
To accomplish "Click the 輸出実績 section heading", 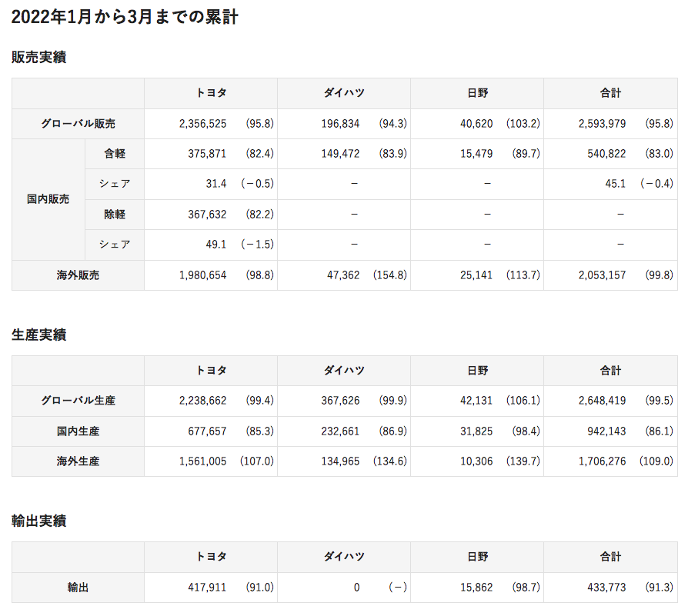I will (38, 521).
